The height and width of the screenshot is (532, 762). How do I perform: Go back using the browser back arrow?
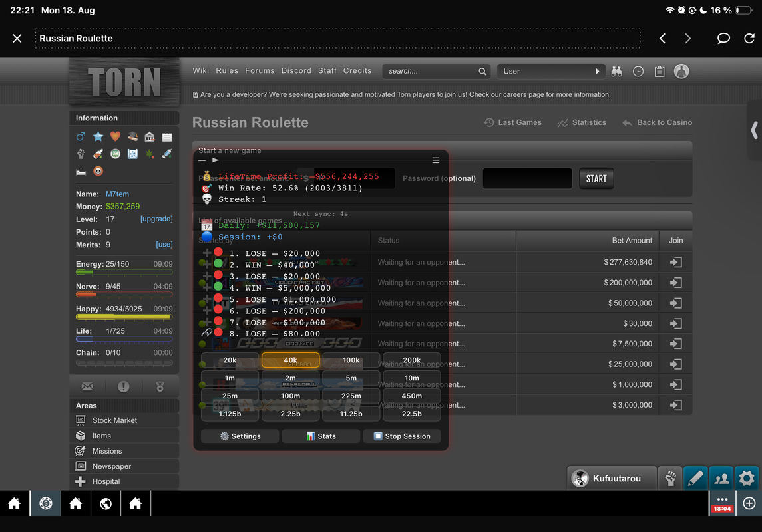[x=662, y=39]
